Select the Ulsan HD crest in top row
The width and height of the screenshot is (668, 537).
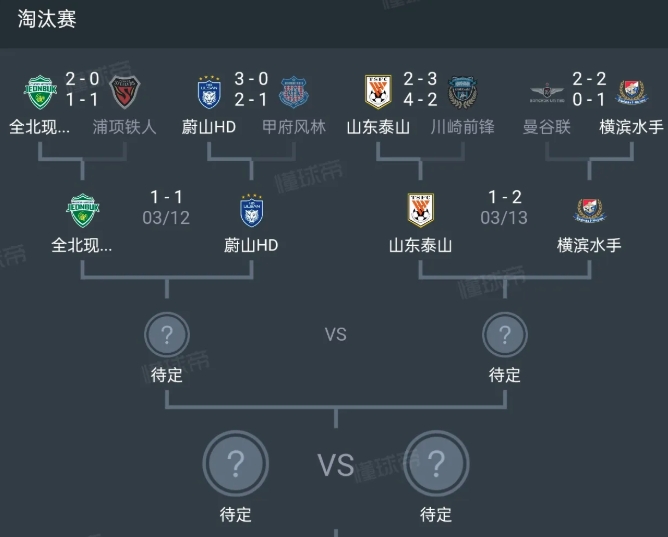point(209,92)
